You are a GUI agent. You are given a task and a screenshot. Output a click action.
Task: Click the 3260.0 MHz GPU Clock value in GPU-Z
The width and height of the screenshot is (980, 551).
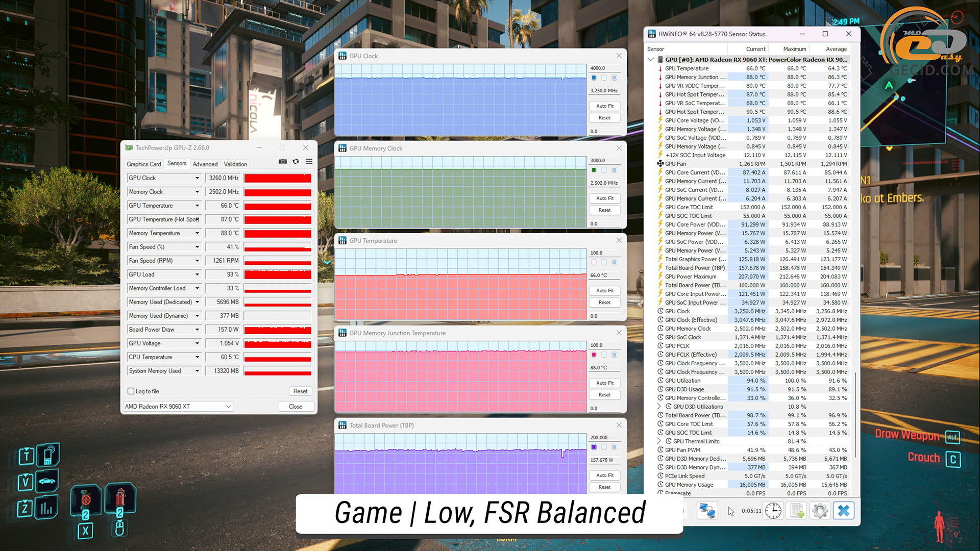pyautogui.click(x=223, y=178)
